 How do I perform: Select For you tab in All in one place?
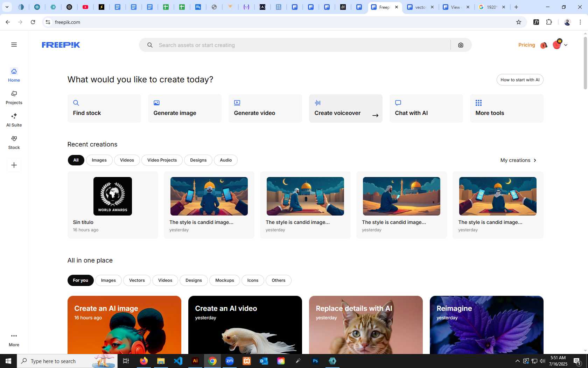(80, 280)
